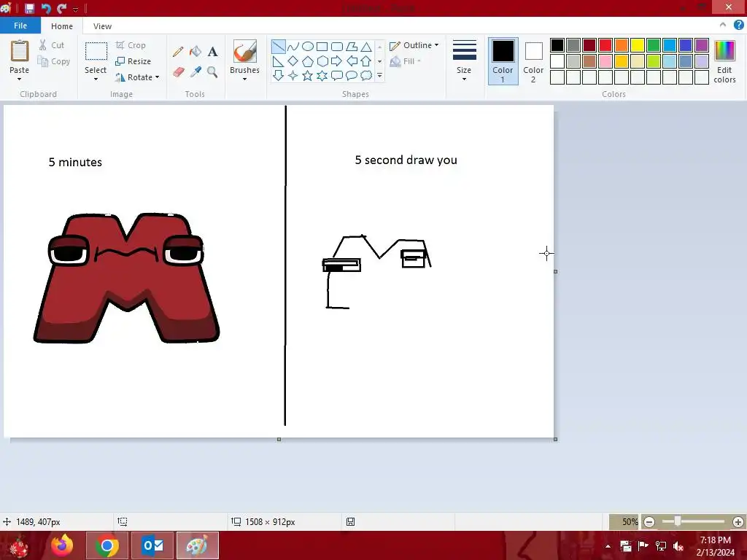Click the Edit colors button
The width and height of the screenshot is (747, 560).
click(x=724, y=62)
